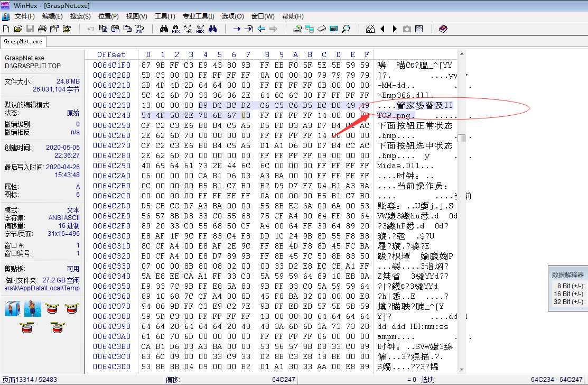This screenshot has height=385, width=588.
Task: Open the 专业工具(I) menu
Action: tap(198, 16)
